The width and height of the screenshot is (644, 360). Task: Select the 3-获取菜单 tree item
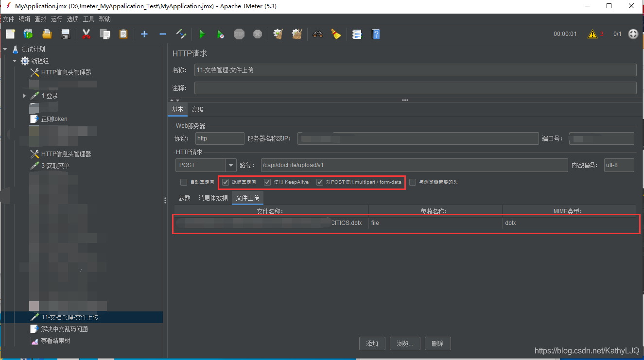[50, 166]
